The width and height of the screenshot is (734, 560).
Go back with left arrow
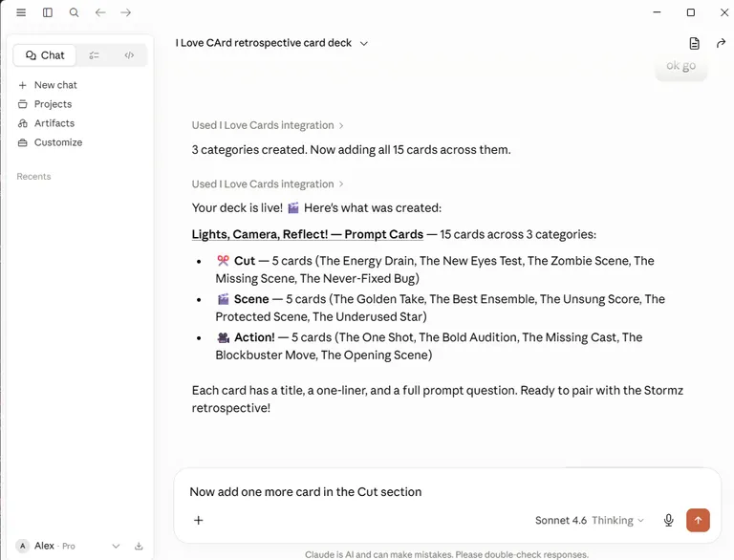[100, 12]
